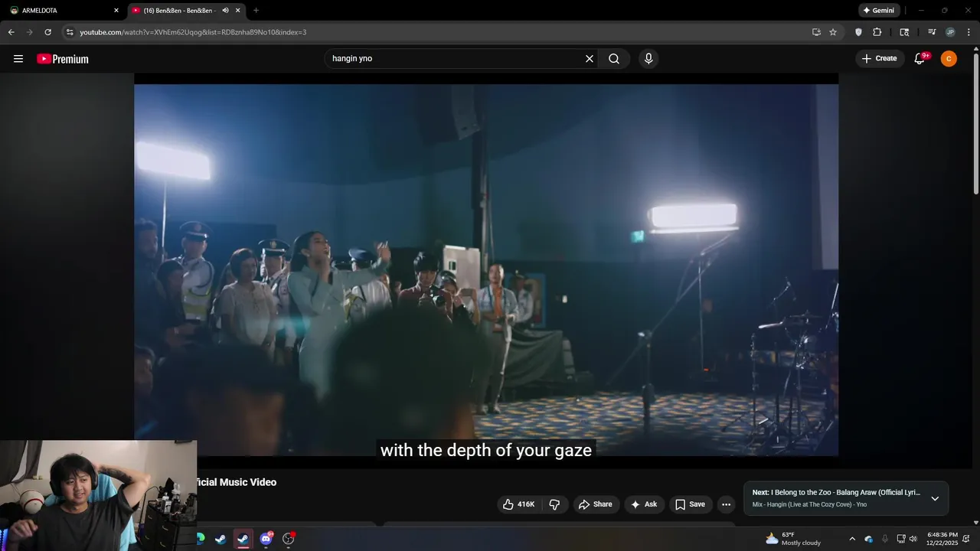Open the clock showing 6:48:36 PM

(942, 539)
